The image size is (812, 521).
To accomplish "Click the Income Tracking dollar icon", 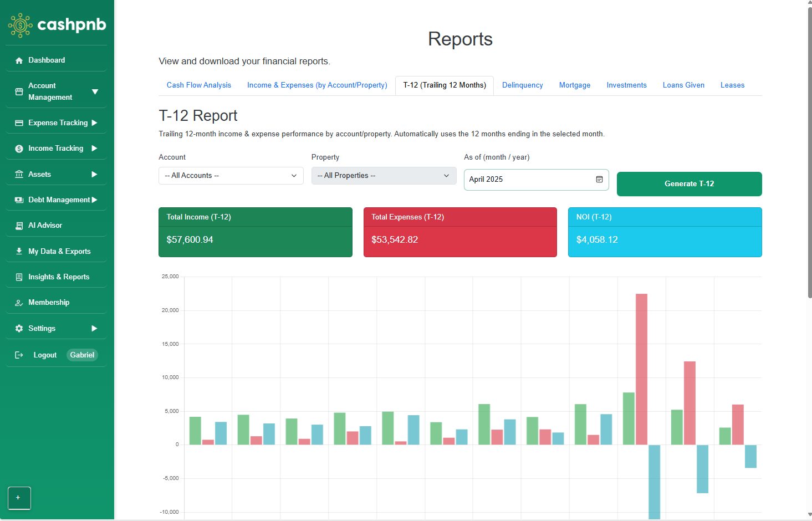I will pyautogui.click(x=19, y=148).
